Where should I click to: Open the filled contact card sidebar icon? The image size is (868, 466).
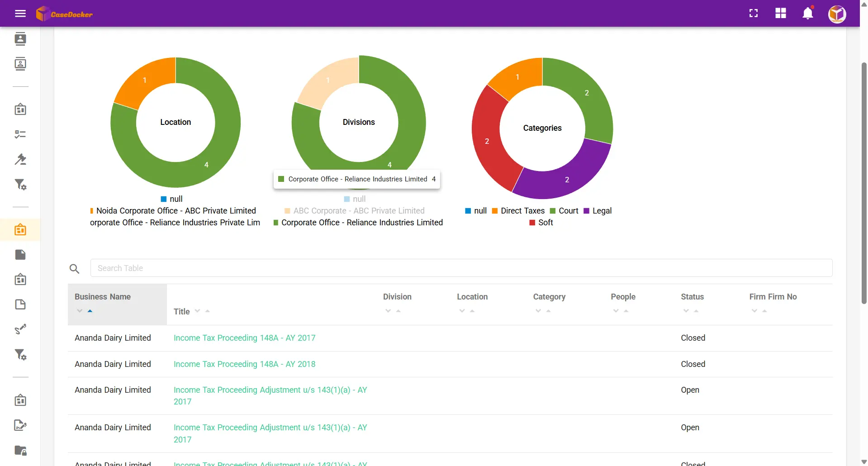click(x=20, y=39)
